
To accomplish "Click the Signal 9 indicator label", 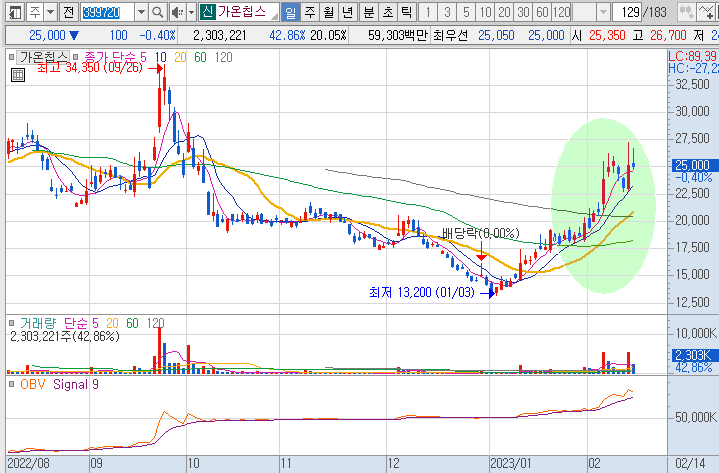I will click(x=76, y=384).
